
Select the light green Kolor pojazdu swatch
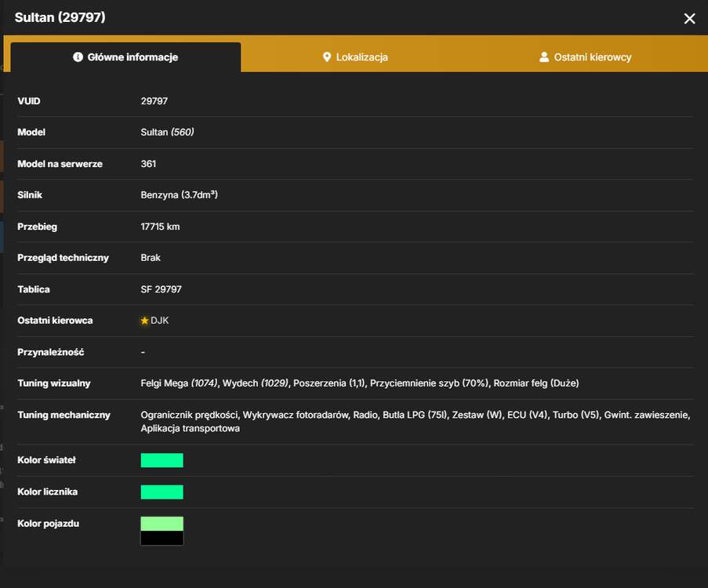(162, 524)
